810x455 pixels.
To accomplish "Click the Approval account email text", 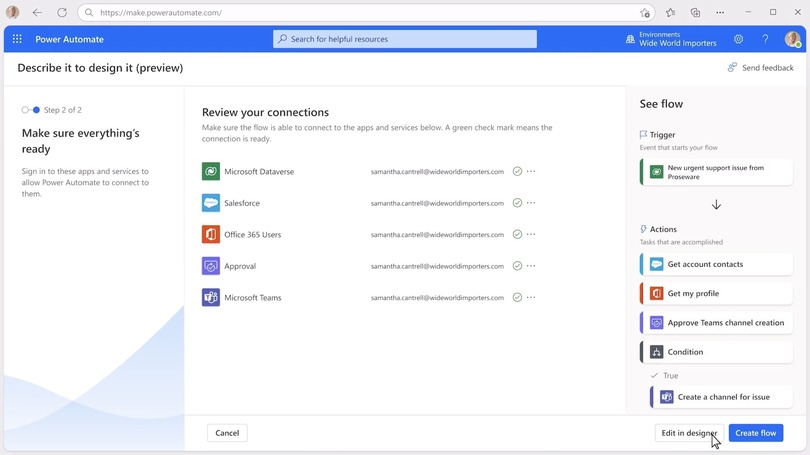I will [437, 266].
